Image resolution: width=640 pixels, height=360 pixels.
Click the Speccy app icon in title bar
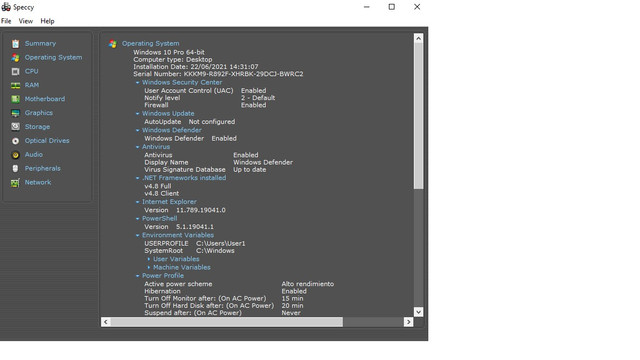6,7
